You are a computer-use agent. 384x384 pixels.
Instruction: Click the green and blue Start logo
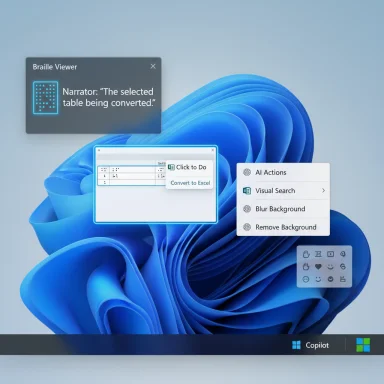[363, 345]
